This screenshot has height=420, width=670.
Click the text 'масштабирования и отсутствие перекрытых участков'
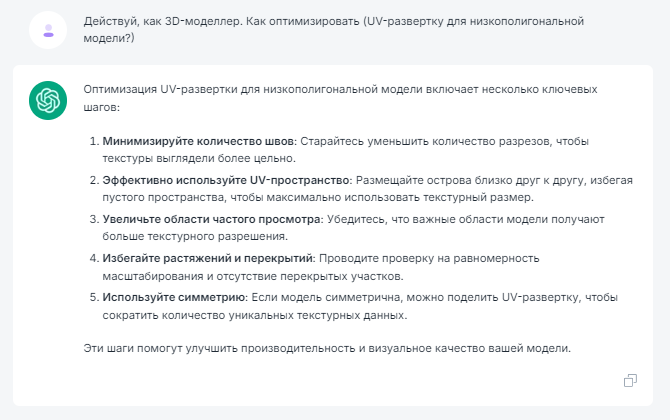[253, 276]
